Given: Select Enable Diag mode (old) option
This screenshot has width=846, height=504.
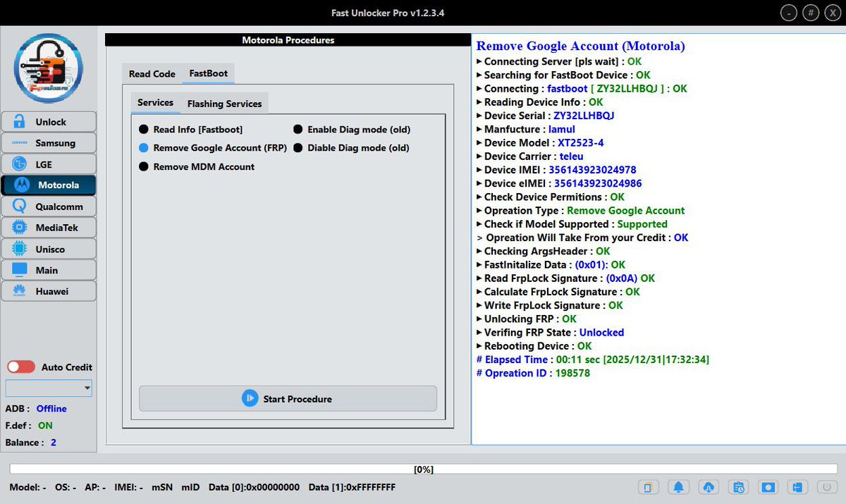Looking at the screenshot, I should click(x=352, y=130).
